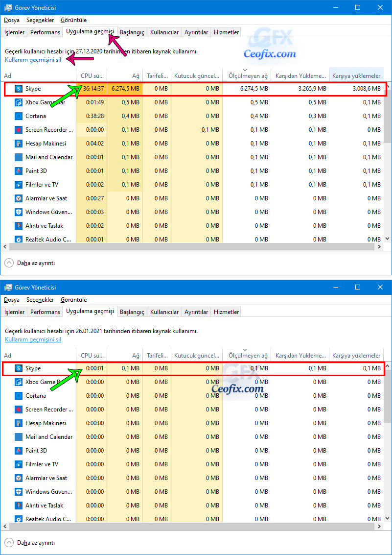Select the Skype icon in the 26.01.2021 window
Screen dimensions: 392x555
click(19, 368)
